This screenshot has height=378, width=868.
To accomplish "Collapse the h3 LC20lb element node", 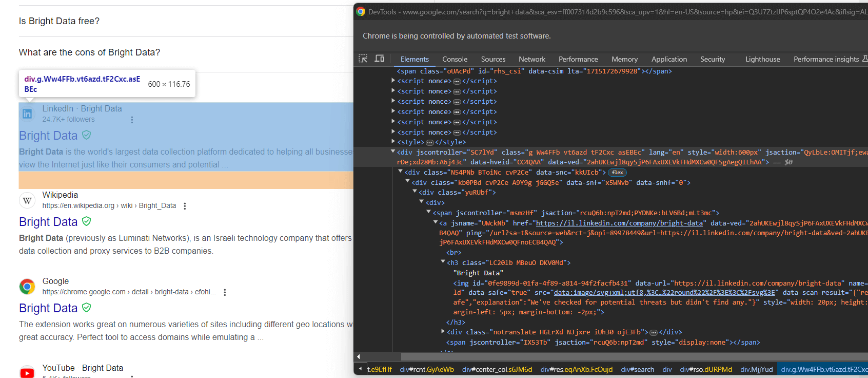I will [x=443, y=262].
